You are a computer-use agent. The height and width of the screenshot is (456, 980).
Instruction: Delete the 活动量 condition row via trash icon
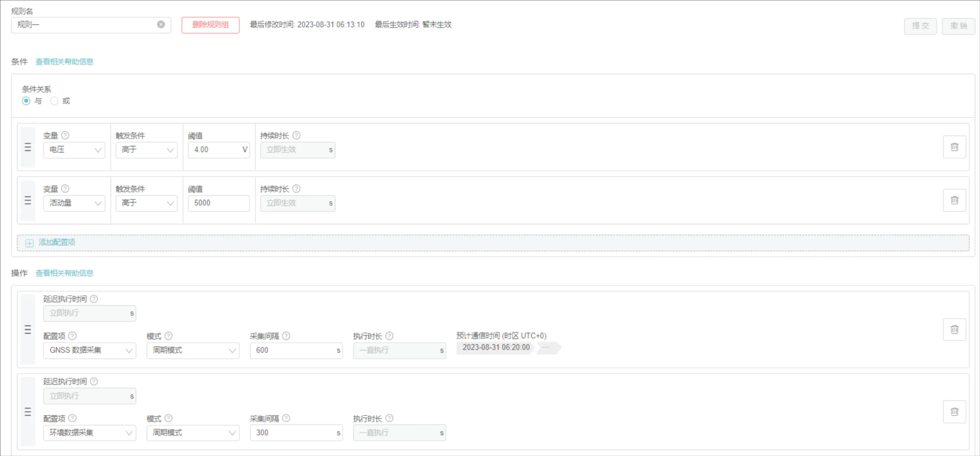(x=954, y=200)
